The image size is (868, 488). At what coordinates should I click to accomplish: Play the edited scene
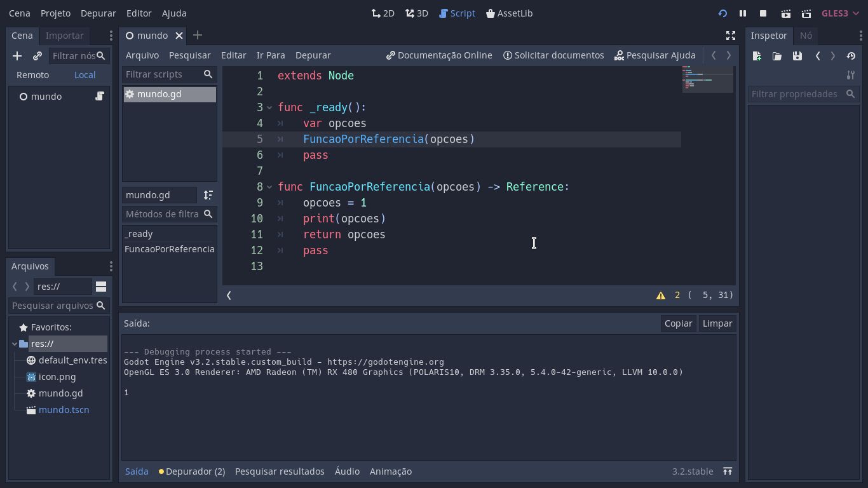(786, 13)
